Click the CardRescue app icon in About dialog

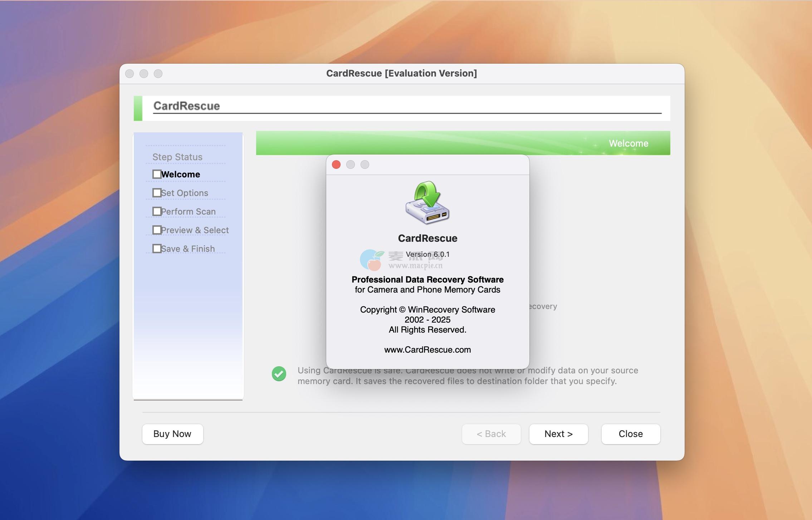(x=427, y=202)
